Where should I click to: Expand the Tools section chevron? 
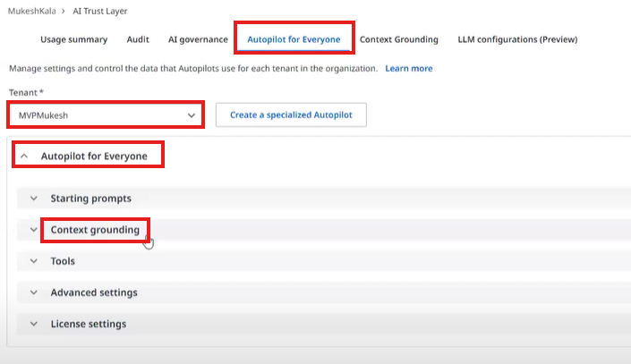[34, 261]
